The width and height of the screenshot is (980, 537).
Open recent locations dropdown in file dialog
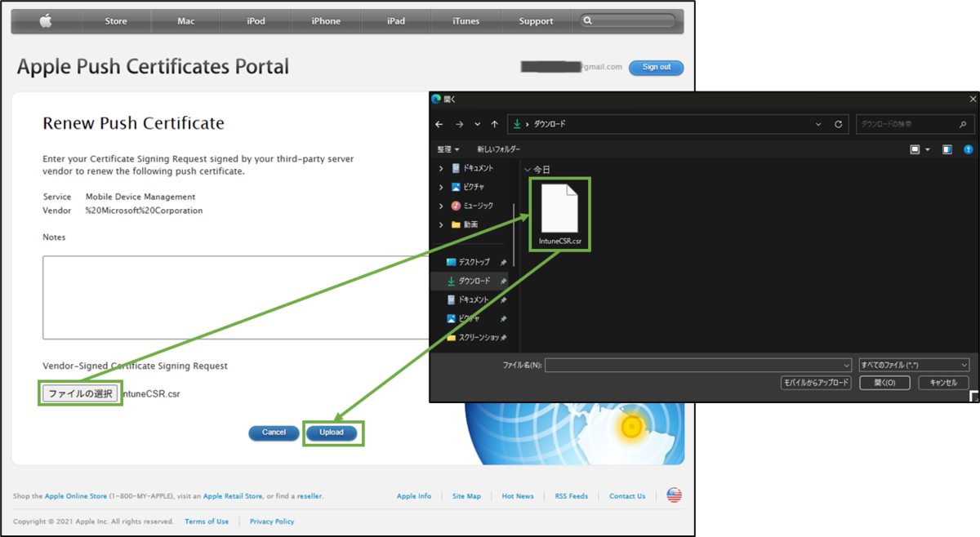tap(478, 124)
